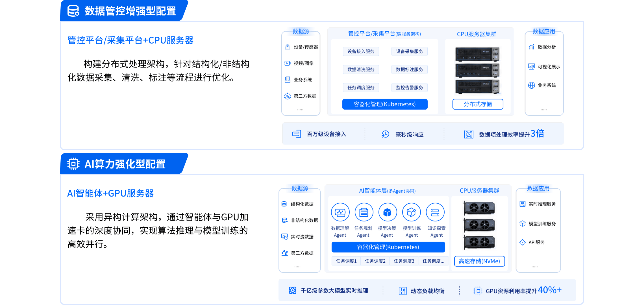Click the icon next to 数据项处理效率提升
This screenshot has width=644, height=305.
[469, 134]
